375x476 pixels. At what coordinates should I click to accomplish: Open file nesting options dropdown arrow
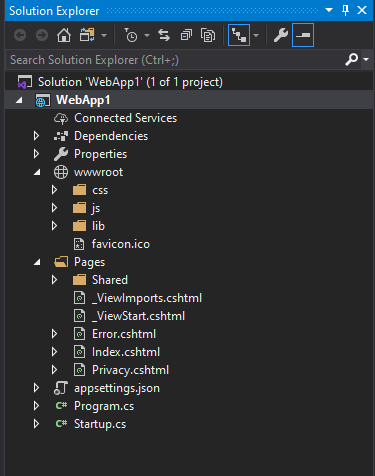coord(256,35)
